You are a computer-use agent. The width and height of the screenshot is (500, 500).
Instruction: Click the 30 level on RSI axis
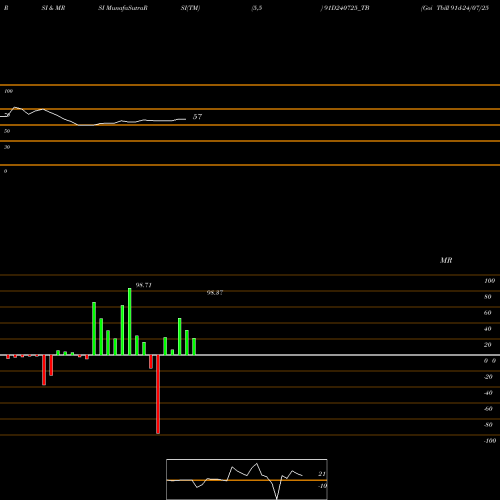(7, 147)
